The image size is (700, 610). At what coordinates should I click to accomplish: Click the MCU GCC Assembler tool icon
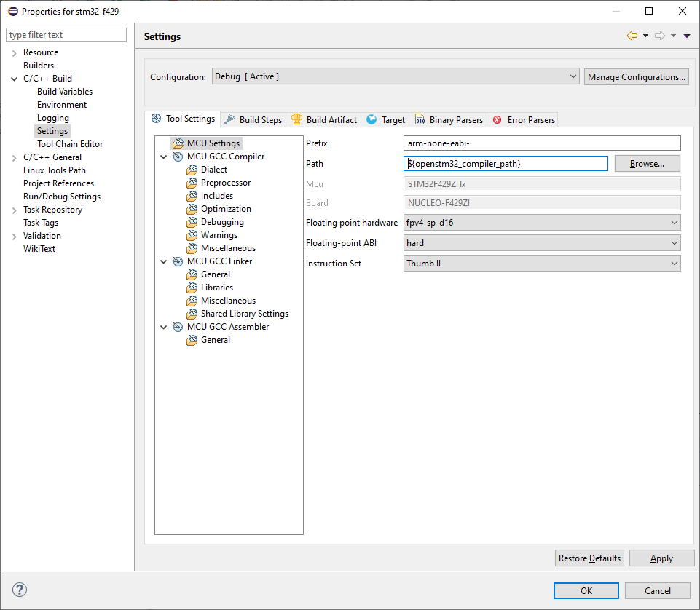tap(178, 327)
